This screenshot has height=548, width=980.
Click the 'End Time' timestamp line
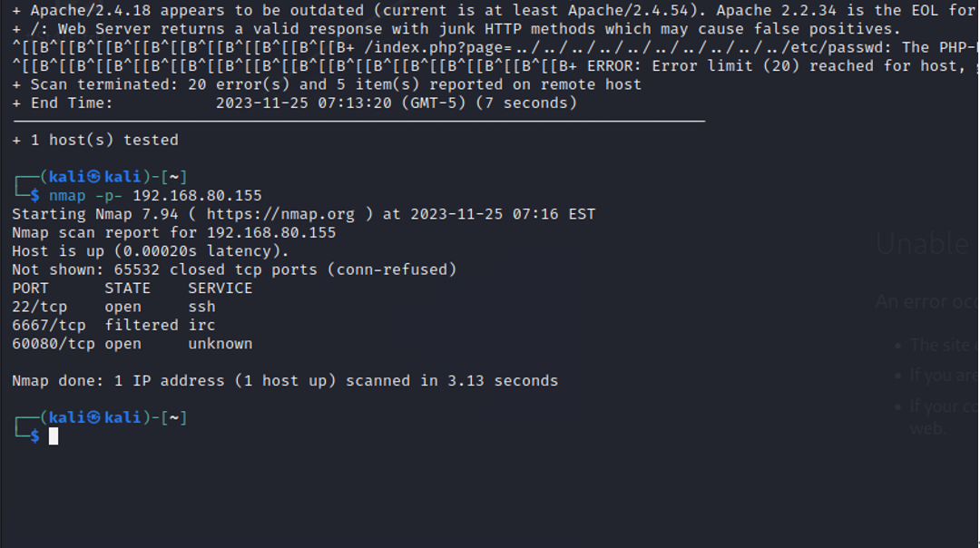(294, 103)
